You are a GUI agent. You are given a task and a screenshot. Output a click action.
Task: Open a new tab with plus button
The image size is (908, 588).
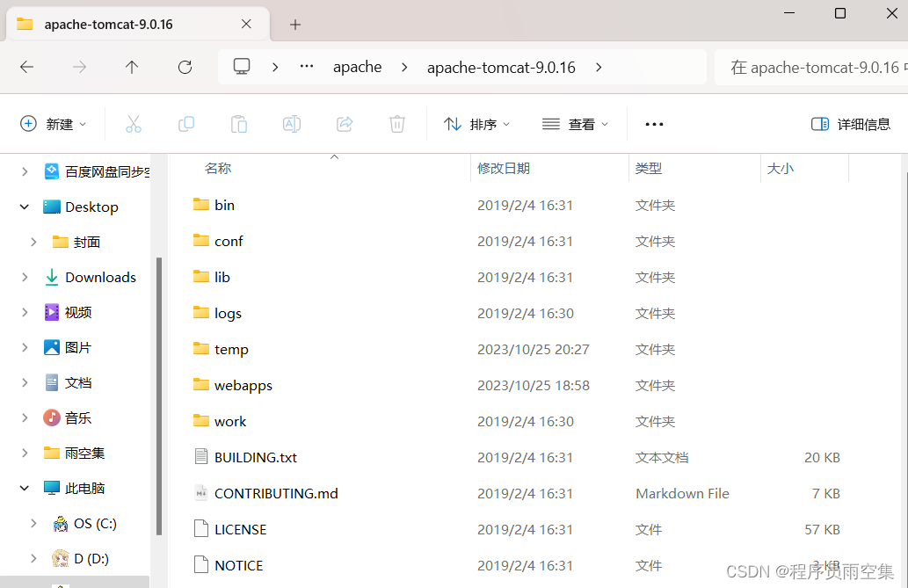tap(295, 25)
